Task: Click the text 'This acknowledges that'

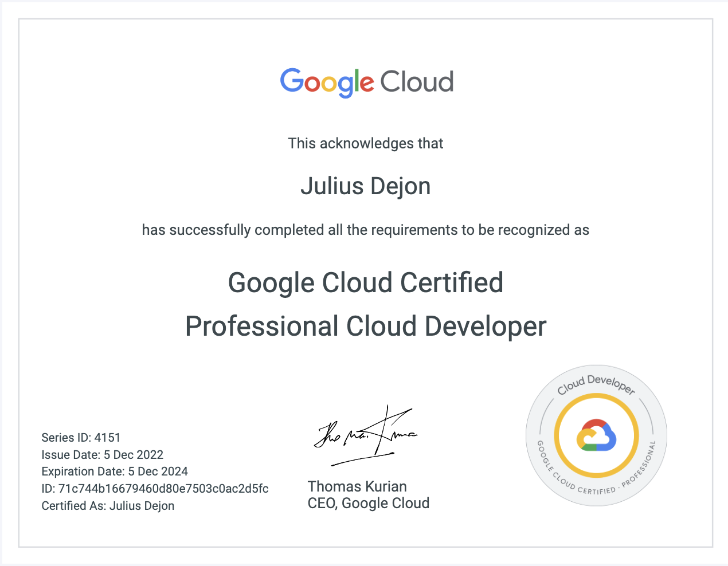Action: click(x=366, y=143)
